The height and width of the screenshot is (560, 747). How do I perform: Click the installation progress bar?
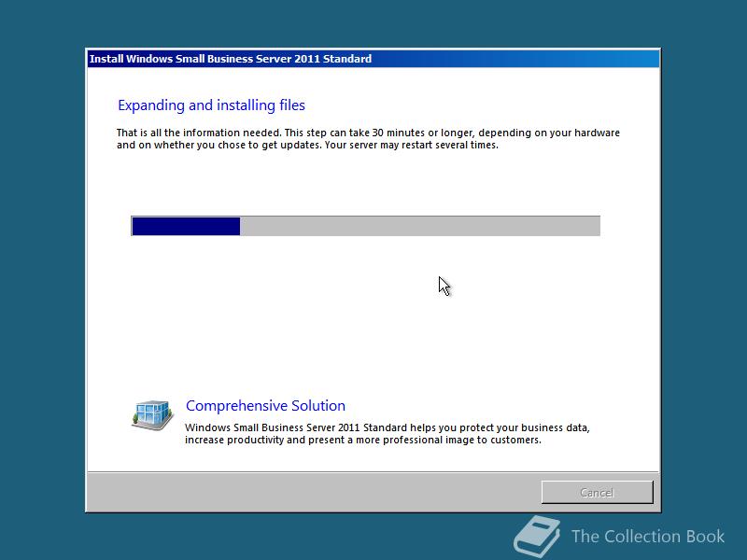pyautogui.click(x=365, y=226)
